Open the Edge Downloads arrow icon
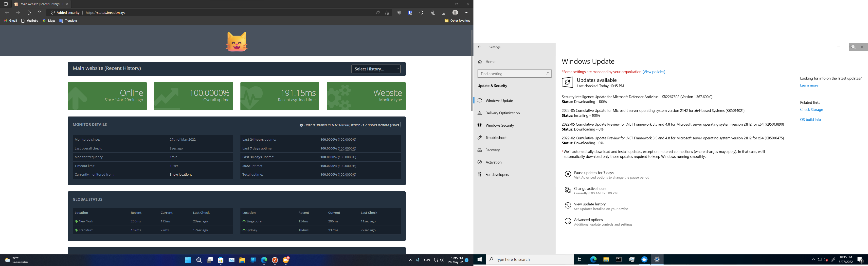The image size is (868, 266). pos(444,13)
